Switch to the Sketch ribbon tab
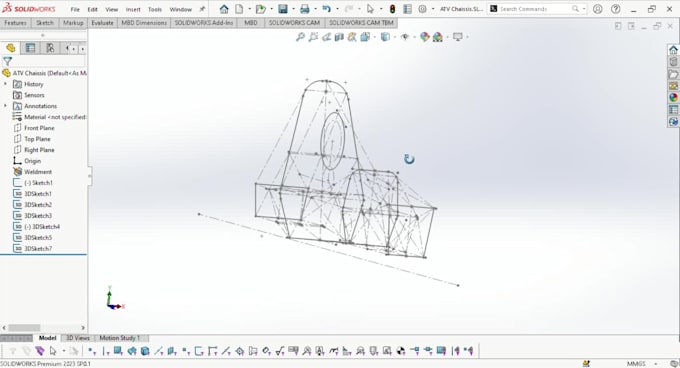 (x=45, y=23)
